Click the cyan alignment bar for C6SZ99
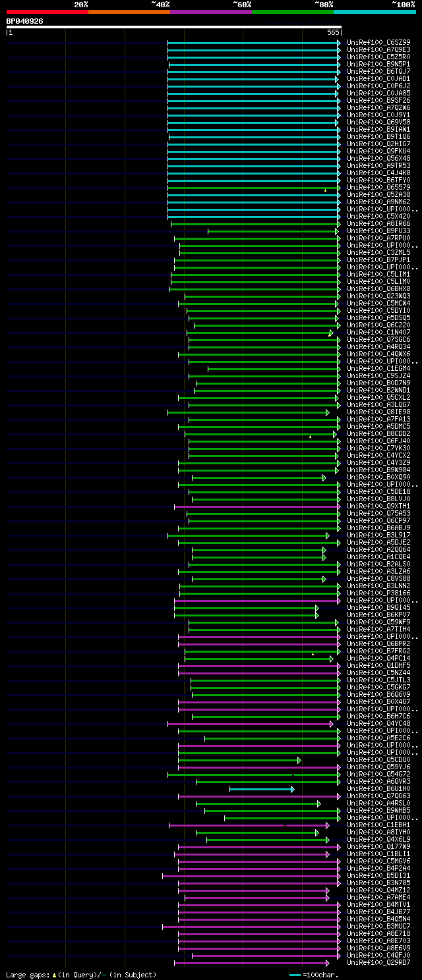This screenshot has height=980, width=422. (x=254, y=42)
